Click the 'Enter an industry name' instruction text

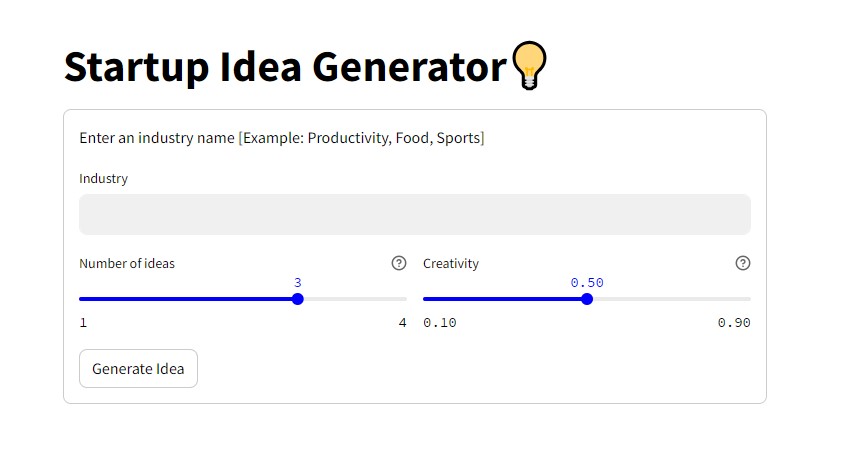point(281,138)
